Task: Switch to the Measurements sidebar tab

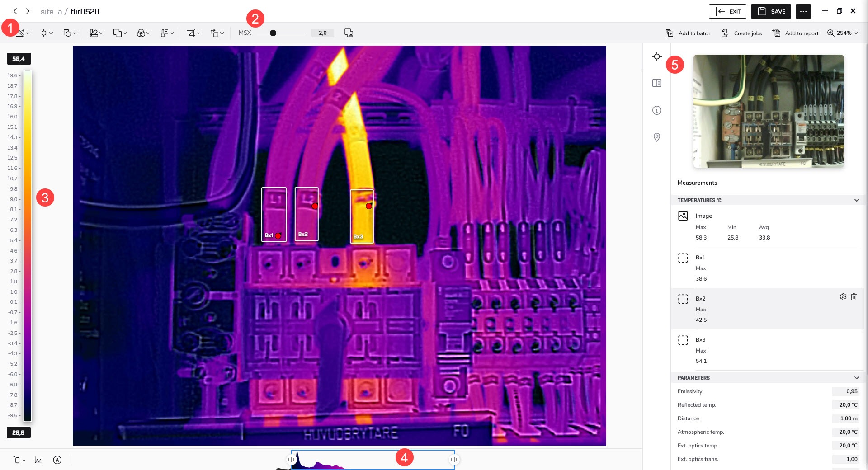Action: 657,56
